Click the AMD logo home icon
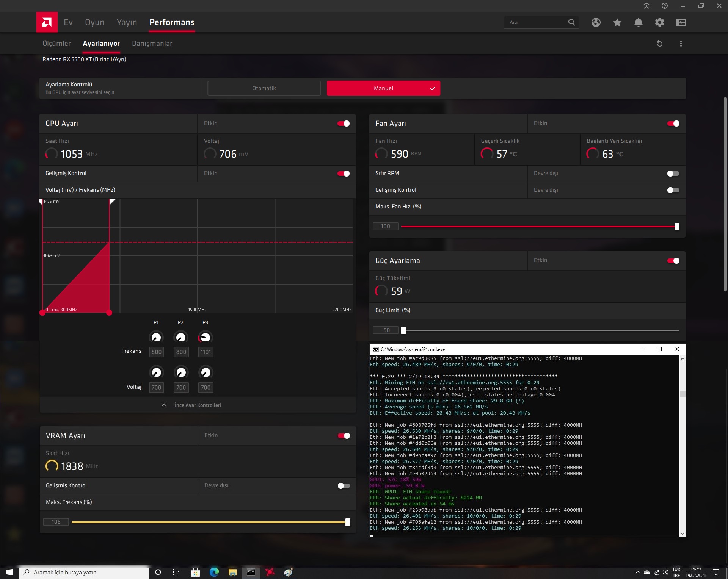Screen dimensions: 728x579 (47, 22)
